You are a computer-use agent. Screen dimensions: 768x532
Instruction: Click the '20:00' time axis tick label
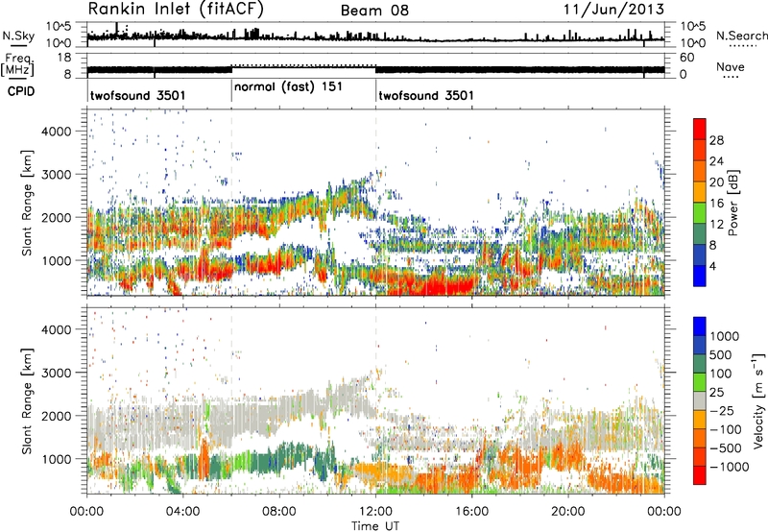click(567, 512)
